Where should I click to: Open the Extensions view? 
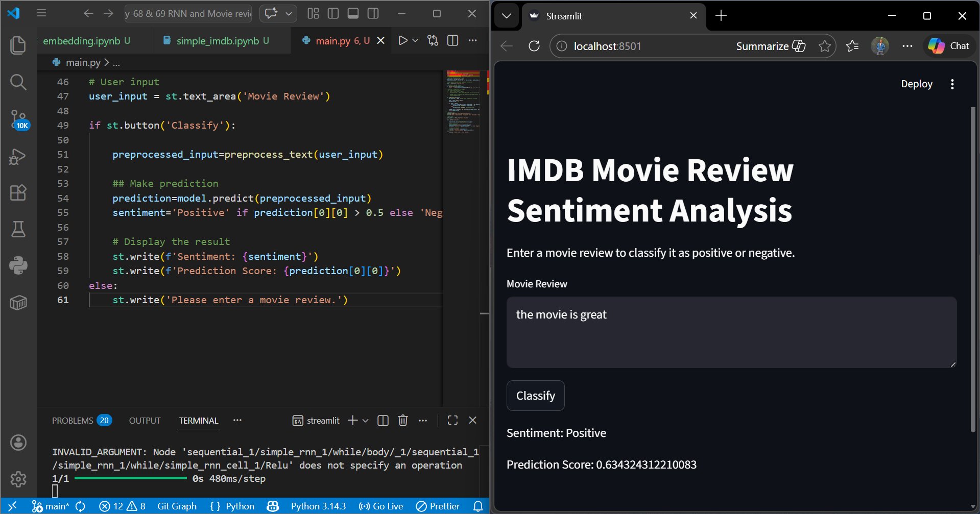[18, 193]
